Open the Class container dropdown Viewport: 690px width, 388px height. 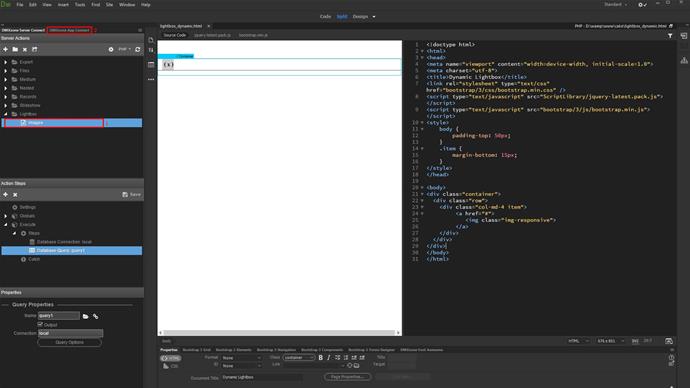click(299, 358)
